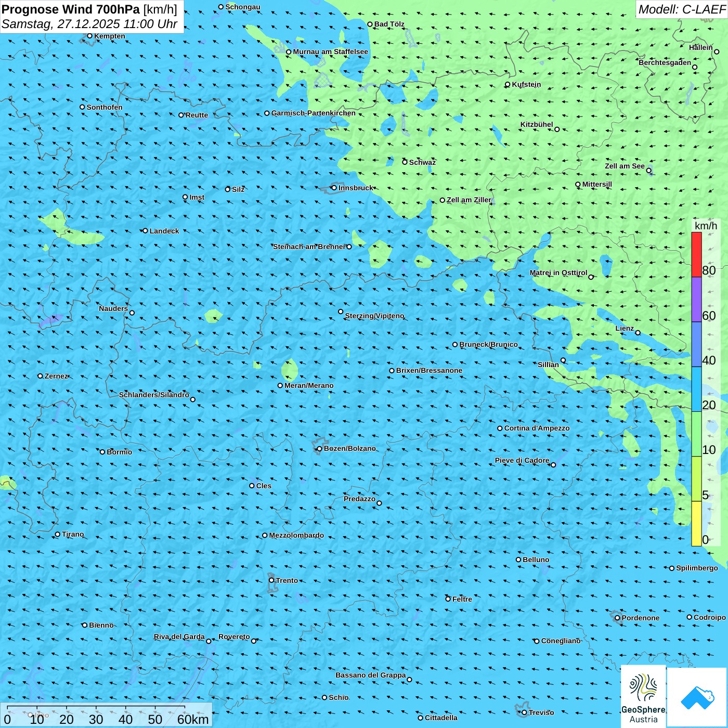This screenshot has height=728, width=728.
Task: Click the 'Sonthofen' label
Action: click(105, 107)
